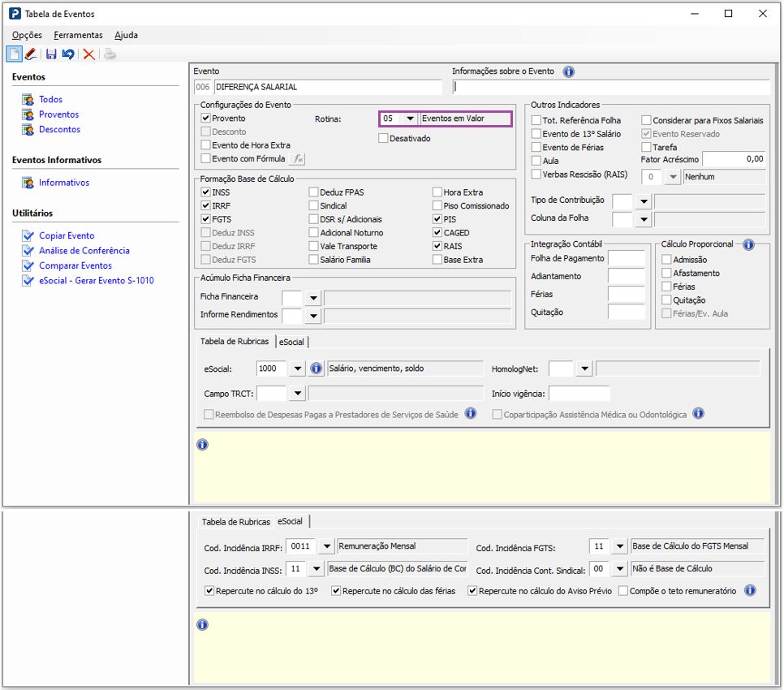The width and height of the screenshot is (784, 690).
Task: Click the formula fx icon
Action: 298,158
